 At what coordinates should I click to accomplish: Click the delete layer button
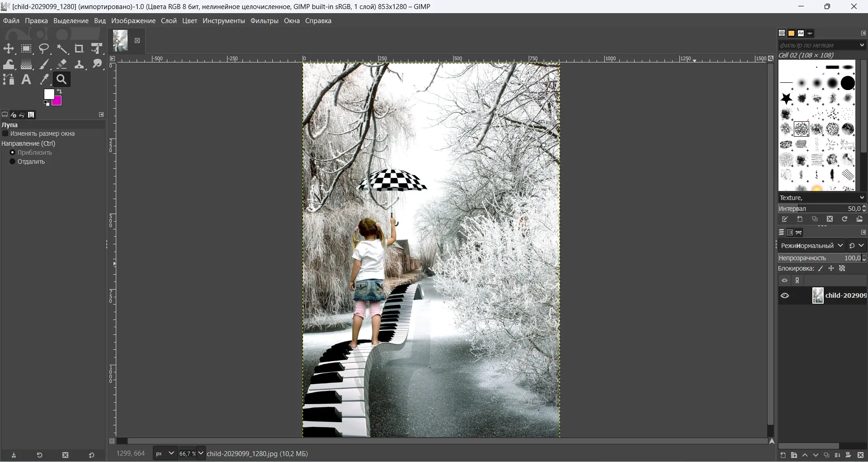coord(861,456)
